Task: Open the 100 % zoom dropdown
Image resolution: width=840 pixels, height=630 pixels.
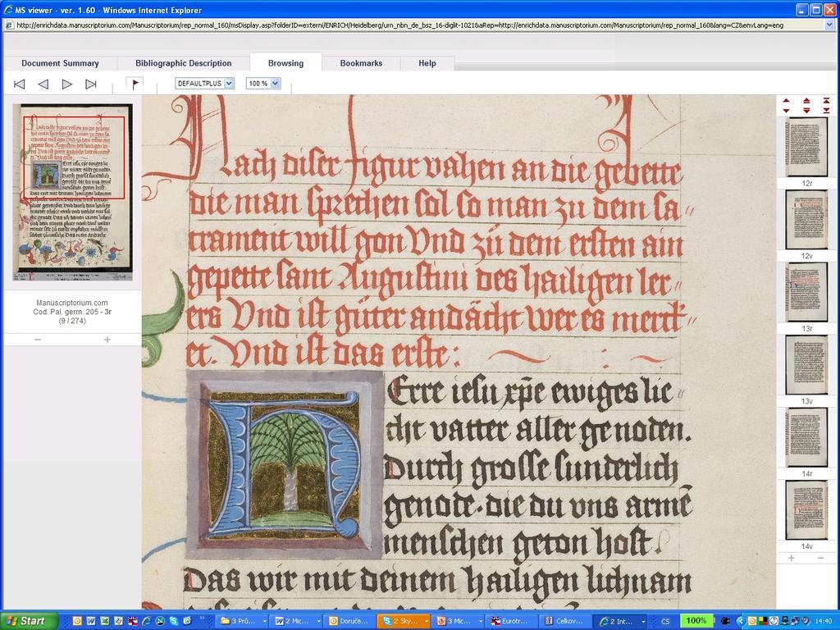Action: [263, 84]
